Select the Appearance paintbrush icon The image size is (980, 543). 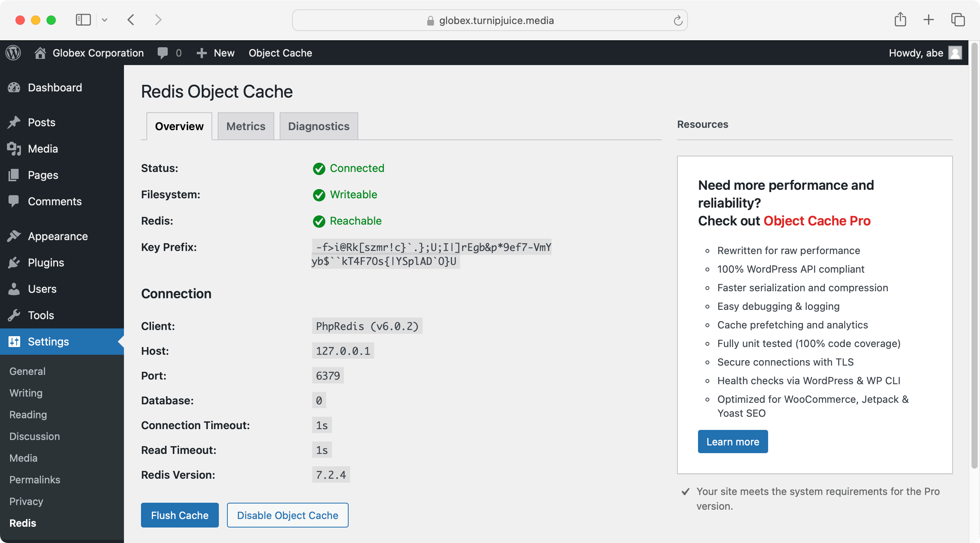pyautogui.click(x=14, y=236)
